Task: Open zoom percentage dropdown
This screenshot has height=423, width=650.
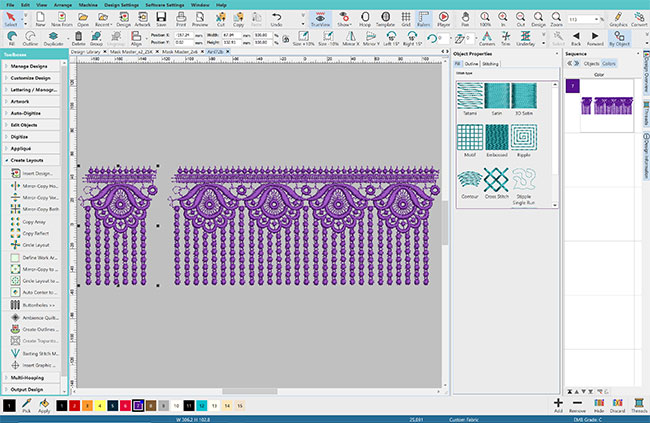Action: 597,19
